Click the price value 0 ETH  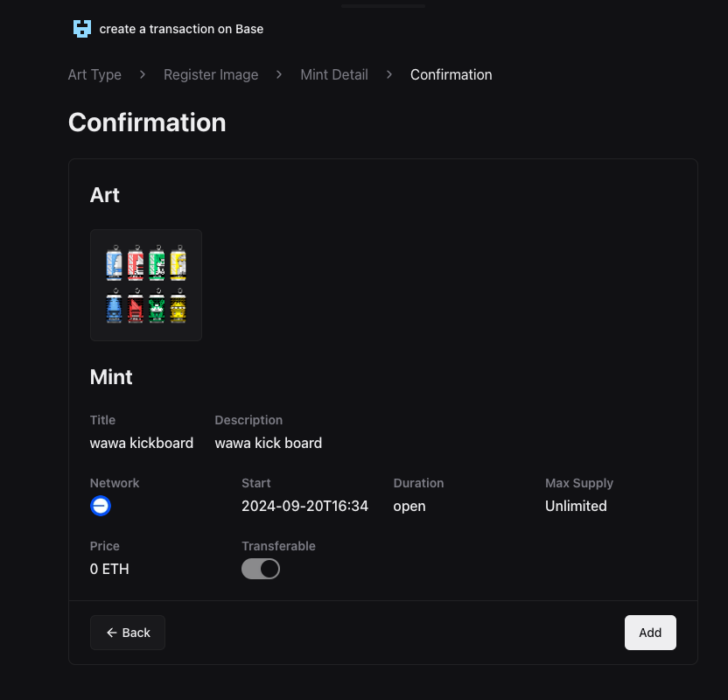tap(109, 569)
